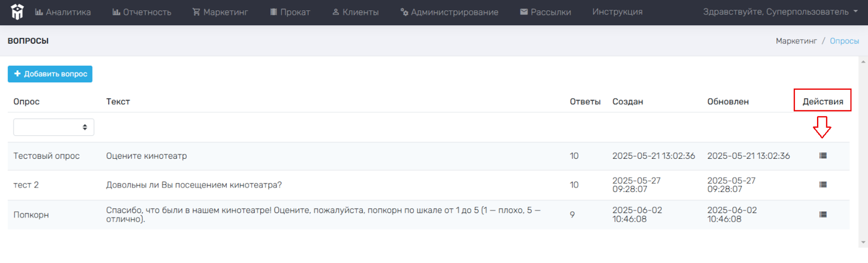Click the Текст column header

pyautogui.click(x=118, y=102)
